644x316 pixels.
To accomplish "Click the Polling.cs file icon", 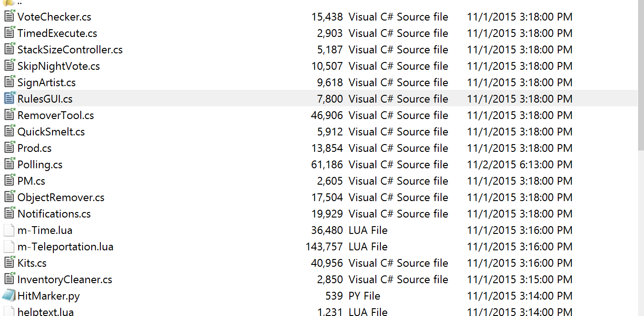I will tap(9, 164).
